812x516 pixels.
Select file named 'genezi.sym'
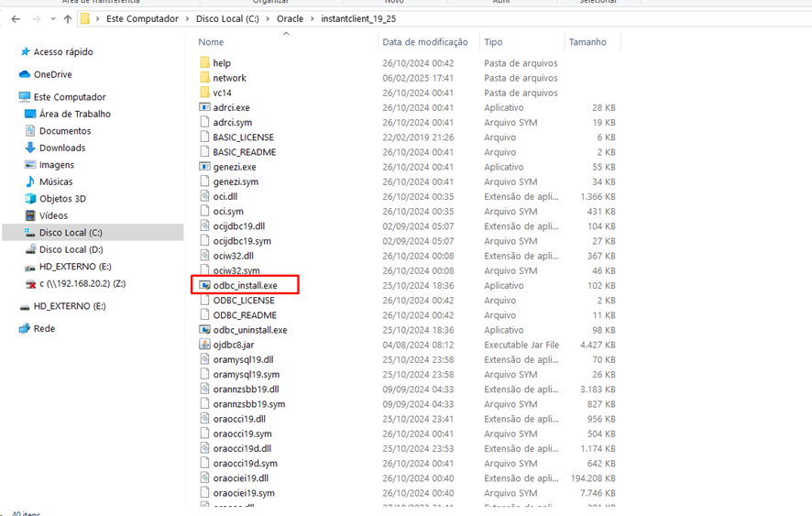[236, 181]
